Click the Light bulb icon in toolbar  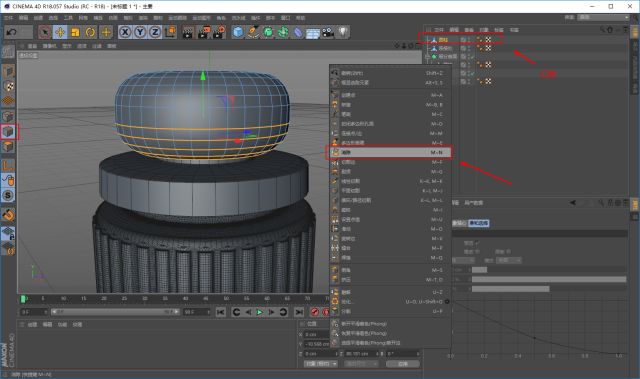(343, 32)
